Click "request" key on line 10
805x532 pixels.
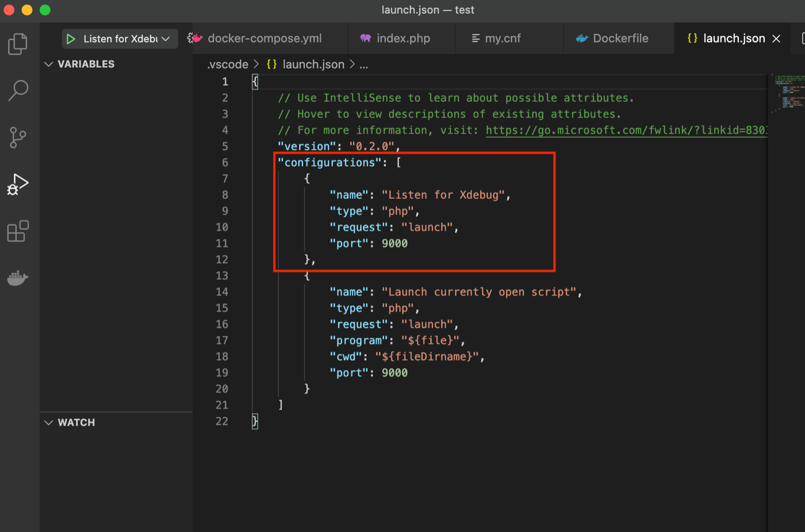pyautogui.click(x=359, y=228)
